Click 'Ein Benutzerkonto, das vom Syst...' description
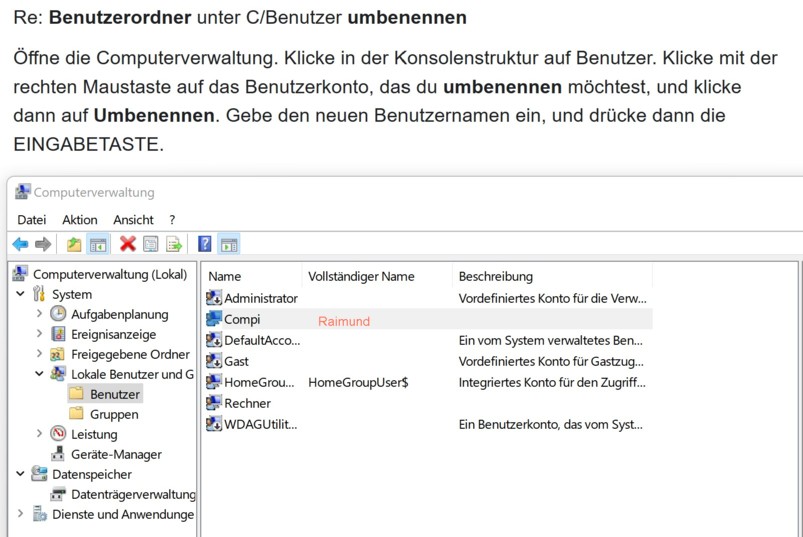The image size is (803, 537). 551,424
